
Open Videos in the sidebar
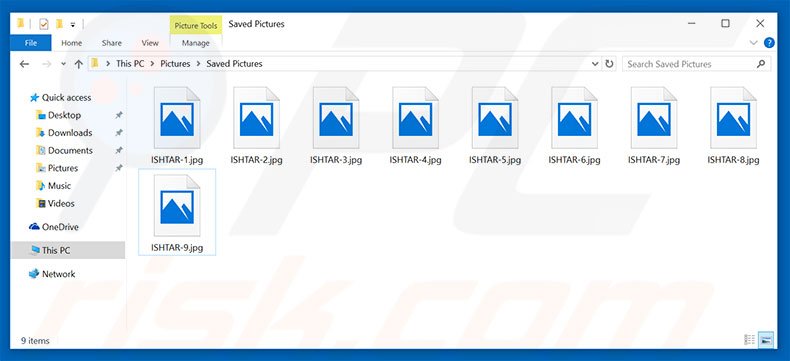(x=61, y=203)
